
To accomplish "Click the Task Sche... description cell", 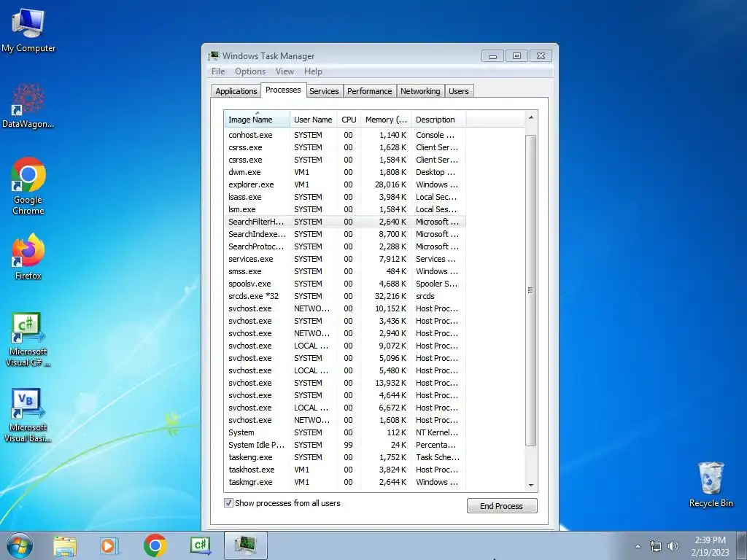I will [438, 457].
